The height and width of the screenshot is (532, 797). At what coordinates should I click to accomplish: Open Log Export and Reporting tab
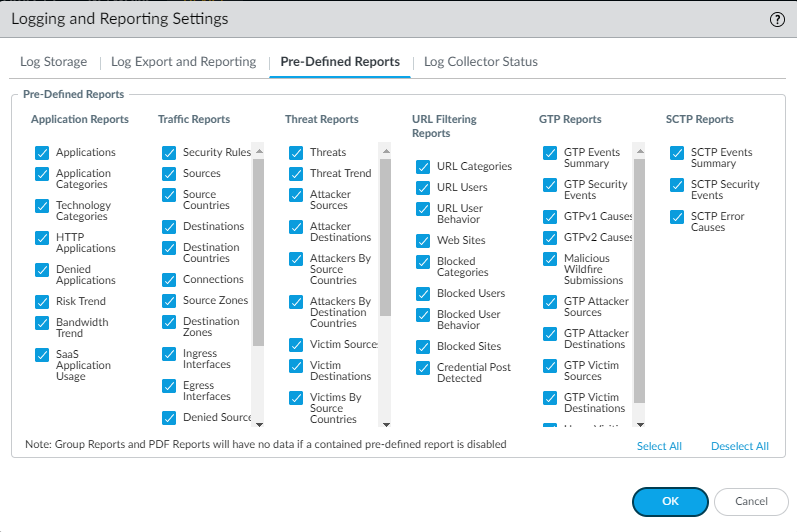pyautogui.click(x=183, y=62)
